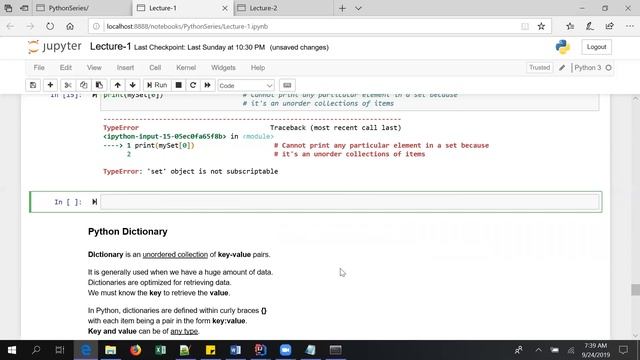Image resolution: width=640 pixels, height=360 pixels.
Task: Click the Trusted notebook button
Action: tap(540, 68)
